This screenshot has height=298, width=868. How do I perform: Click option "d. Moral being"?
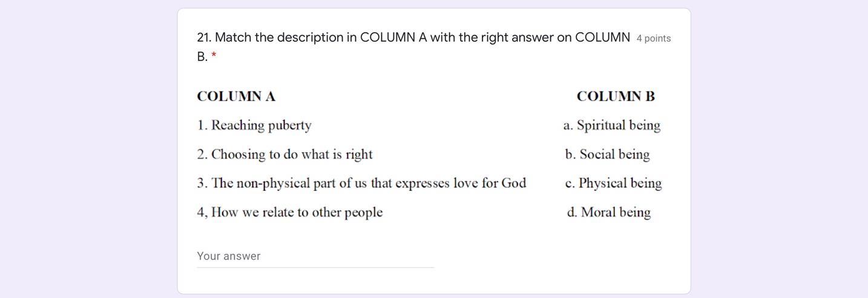609,213
